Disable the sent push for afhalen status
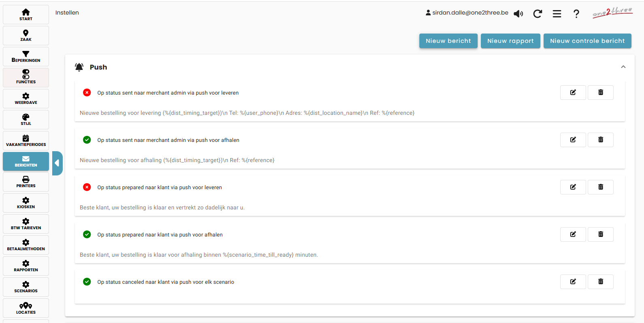 (87, 140)
